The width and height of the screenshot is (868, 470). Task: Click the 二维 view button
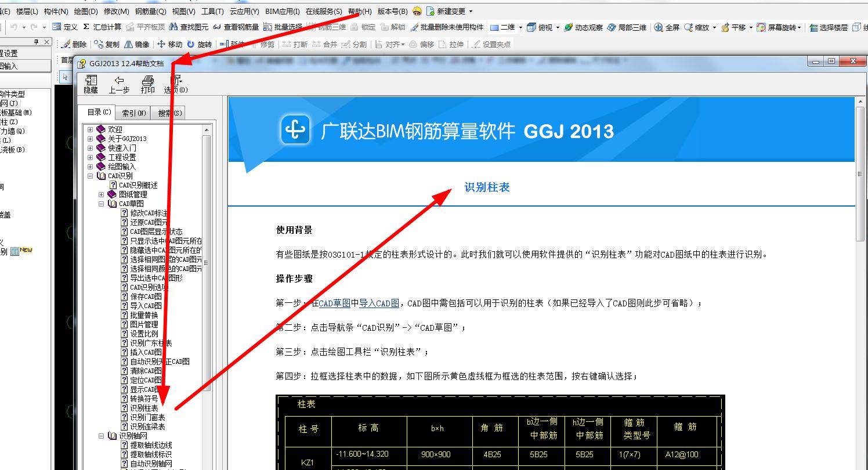coord(502,27)
